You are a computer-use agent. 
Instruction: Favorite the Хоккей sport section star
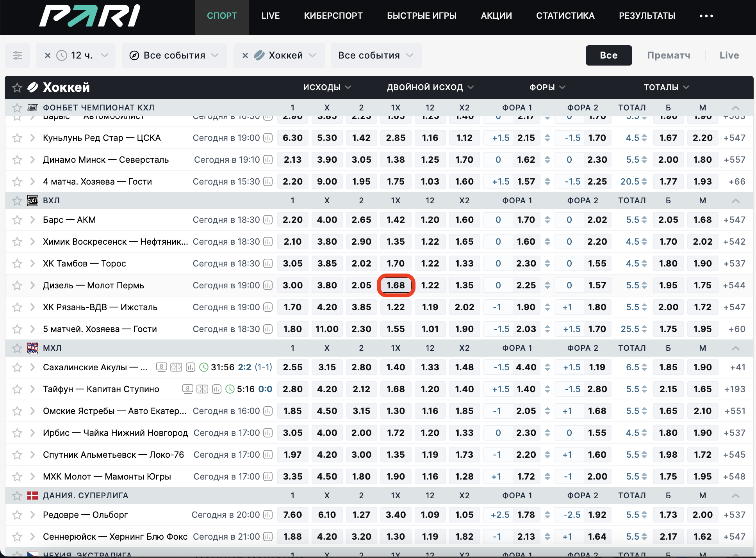(x=17, y=87)
